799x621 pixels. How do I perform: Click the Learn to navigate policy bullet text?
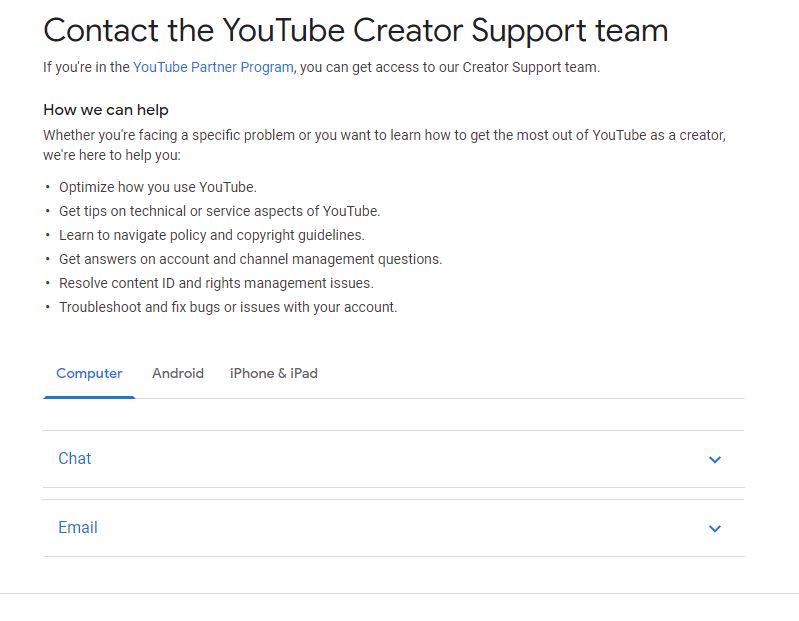coord(212,235)
